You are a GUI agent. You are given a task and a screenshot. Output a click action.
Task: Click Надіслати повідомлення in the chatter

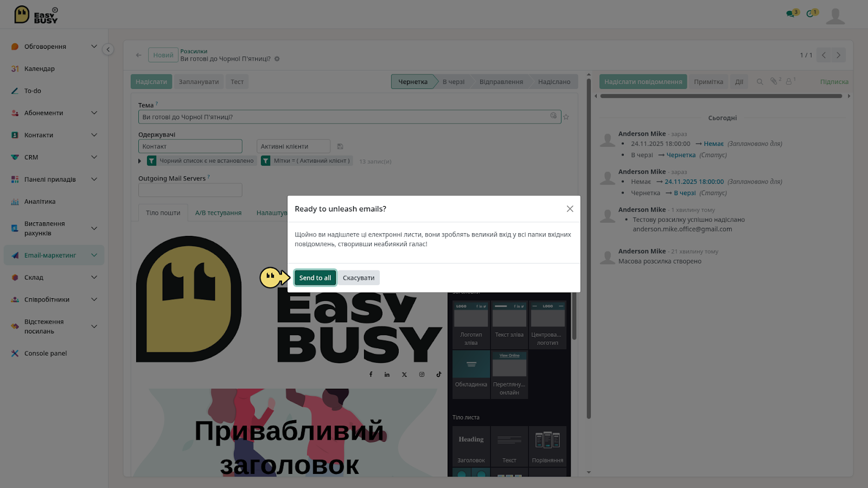click(x=643, y=82)
